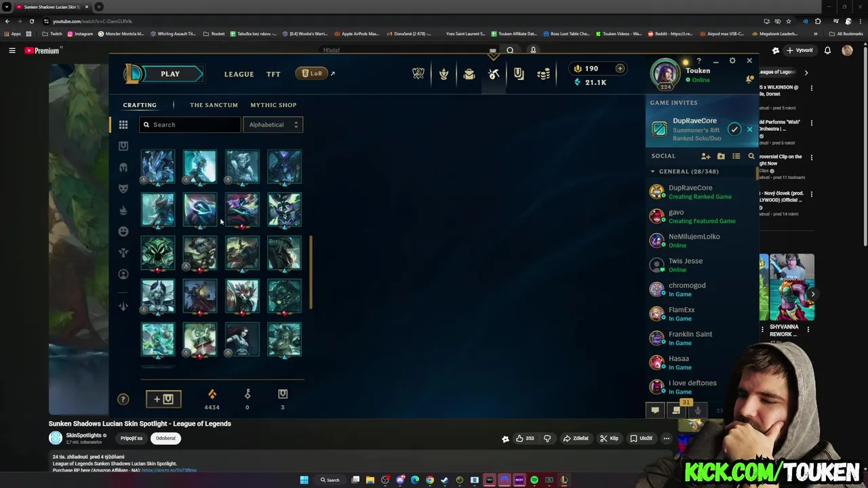Open the Your Shop cards icon

coord(519,74)
